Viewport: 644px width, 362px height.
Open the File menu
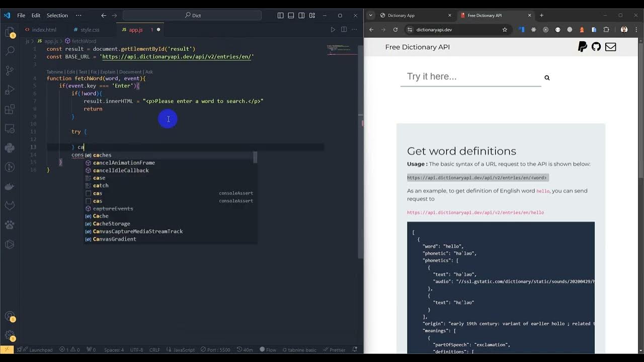21,16
